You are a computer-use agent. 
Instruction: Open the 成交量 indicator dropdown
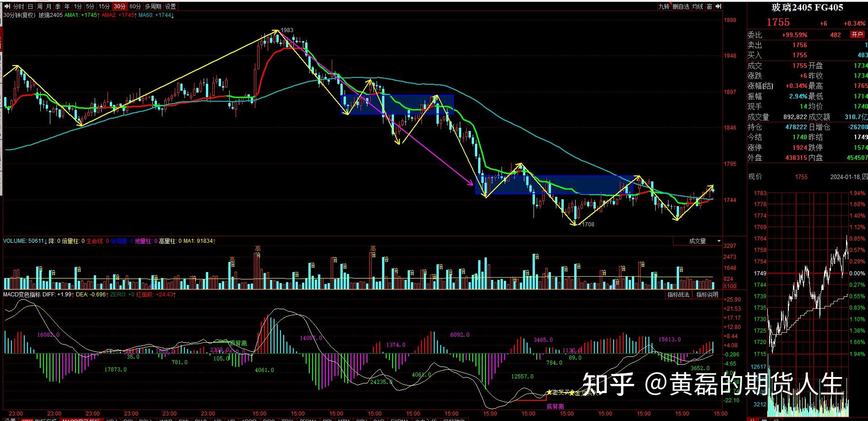698,241
